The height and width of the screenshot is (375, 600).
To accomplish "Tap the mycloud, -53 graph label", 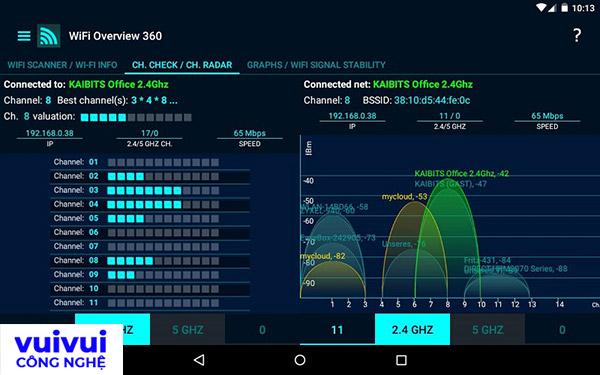I will [x=404, y=197].
